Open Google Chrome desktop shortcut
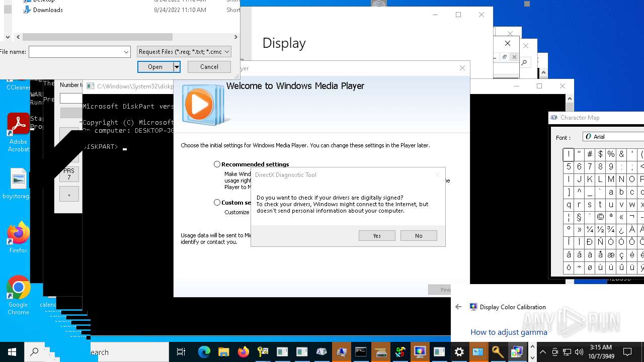The width and height of the screenshot is (644, 362). point(19,295)
